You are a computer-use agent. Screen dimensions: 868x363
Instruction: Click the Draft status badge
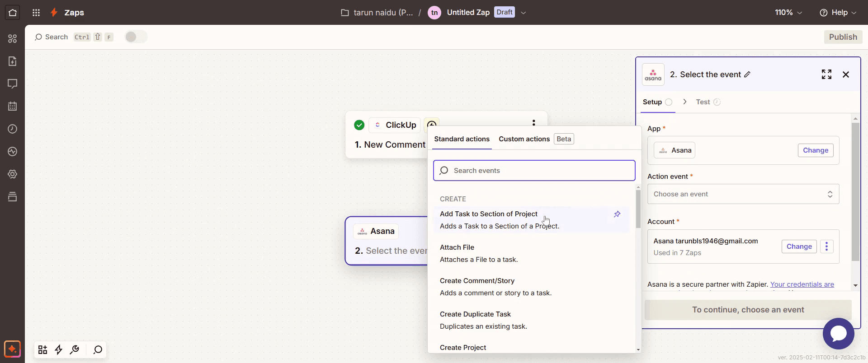point(504,12)
